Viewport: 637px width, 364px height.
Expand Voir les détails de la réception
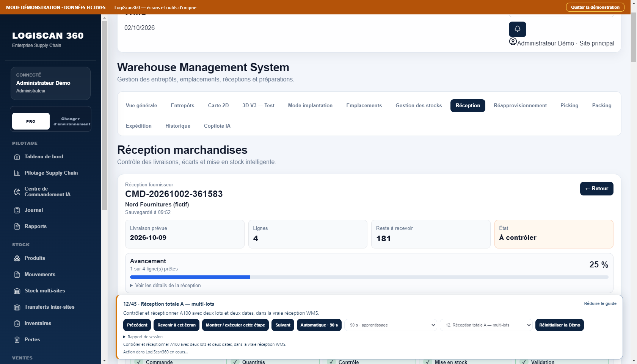coord(165,285)
